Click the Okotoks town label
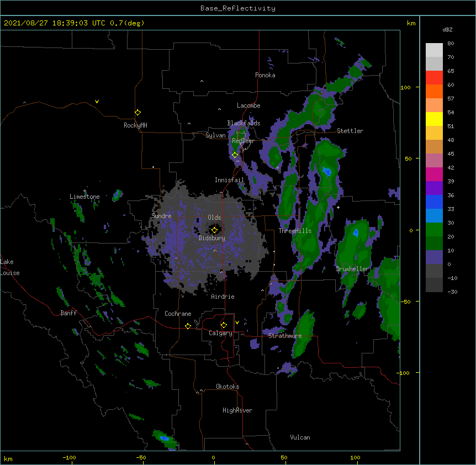 (228, 387)
